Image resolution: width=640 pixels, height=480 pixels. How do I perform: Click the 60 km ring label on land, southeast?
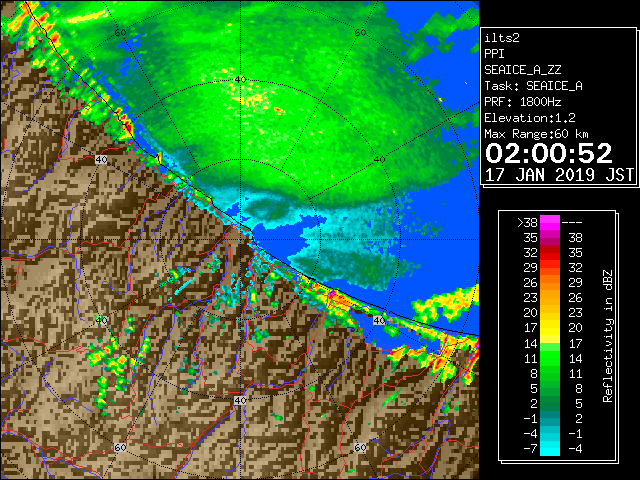click(360, 448)
